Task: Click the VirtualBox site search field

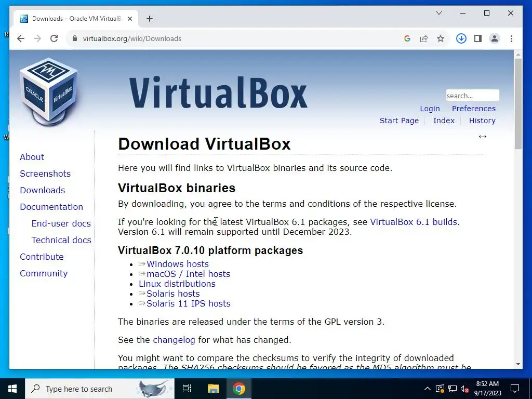Action: pos(472,96)
